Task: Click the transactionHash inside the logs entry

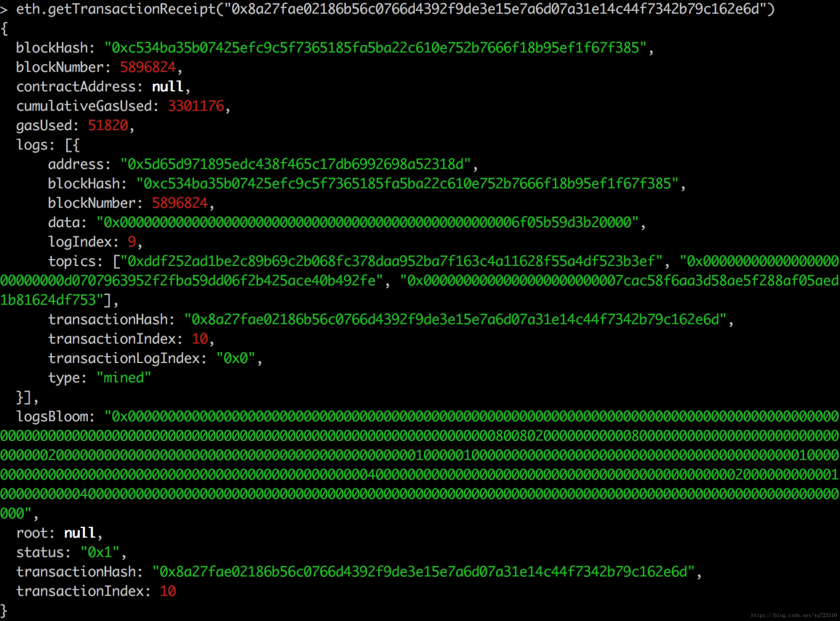Action: tap(455, 320)
